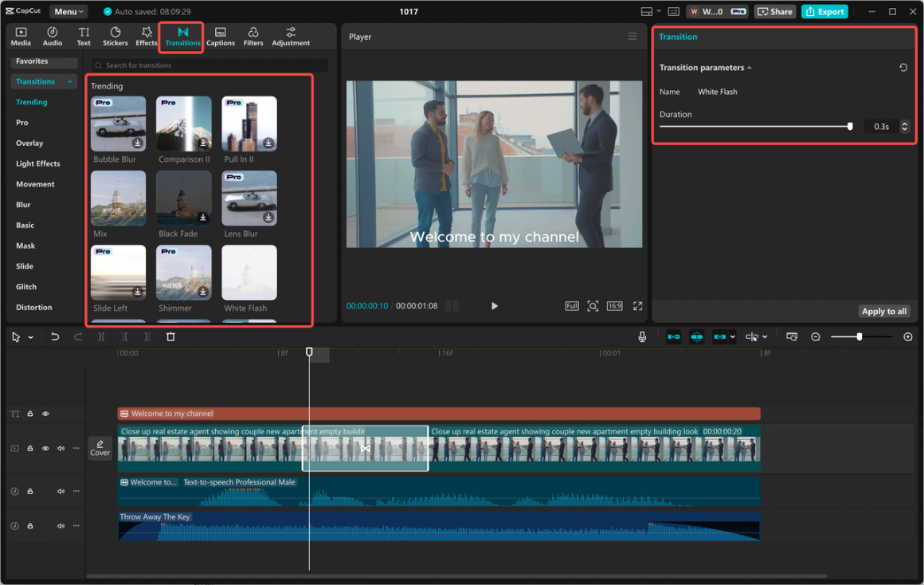The height and width of the screenshot is (585, 924).
Task: Collapse the Transition parameters section
Action: (750, 68)
